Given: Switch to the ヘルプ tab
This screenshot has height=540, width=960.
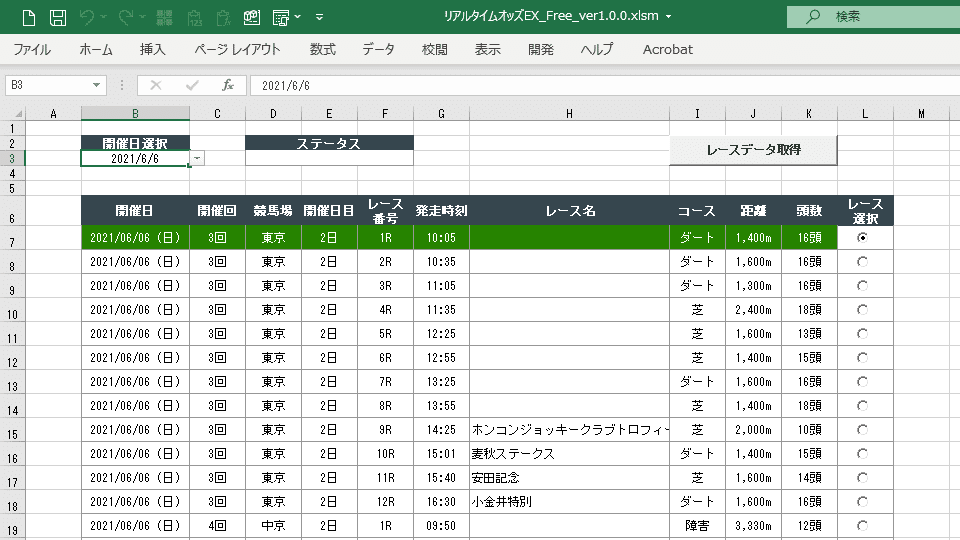Looking at the screenshot, I should (597, 50).
